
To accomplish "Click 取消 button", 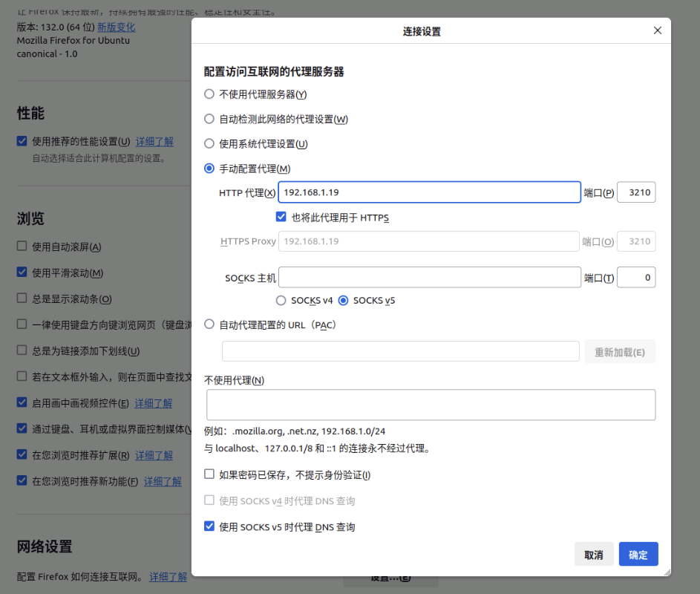I will [594, 554].
